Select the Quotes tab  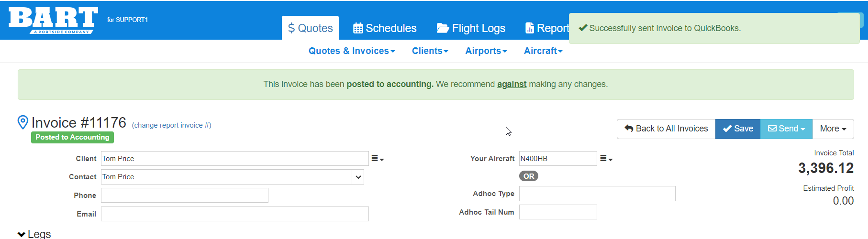pos(310,28)
